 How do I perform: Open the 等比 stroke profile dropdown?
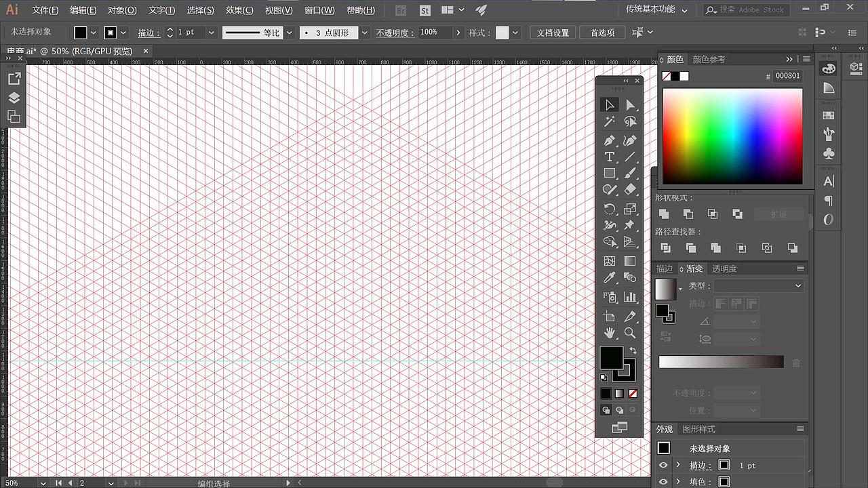[290, 33]
